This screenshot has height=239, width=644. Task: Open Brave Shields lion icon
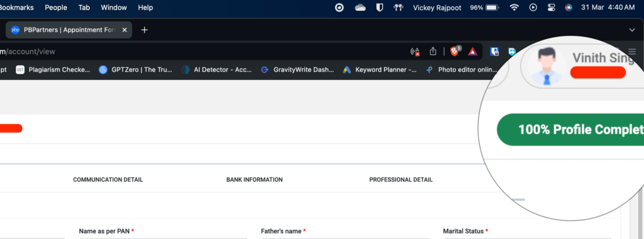click(x=455, y=52)
